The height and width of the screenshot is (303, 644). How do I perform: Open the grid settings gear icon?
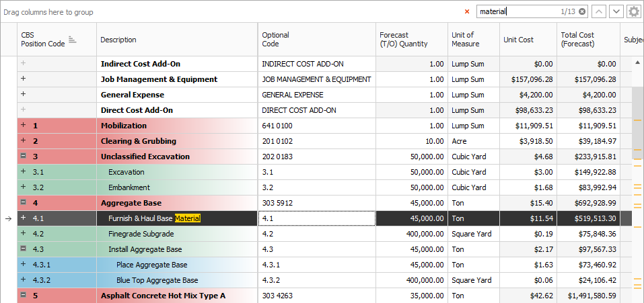coord(633,11)
